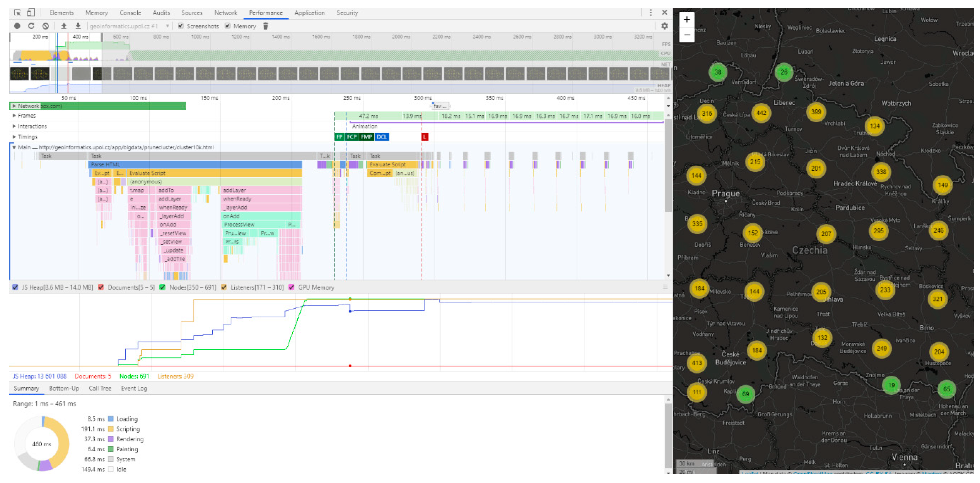This screenshot has height=483, width=980.
Task: Click the ProcessView flame chart entry
Action: [x=253, y=225]
